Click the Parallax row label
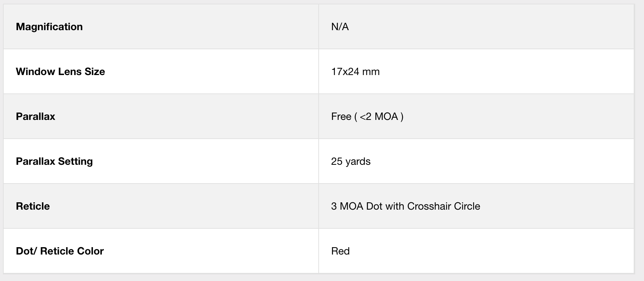The image size is (644, 281). point(35,117)
